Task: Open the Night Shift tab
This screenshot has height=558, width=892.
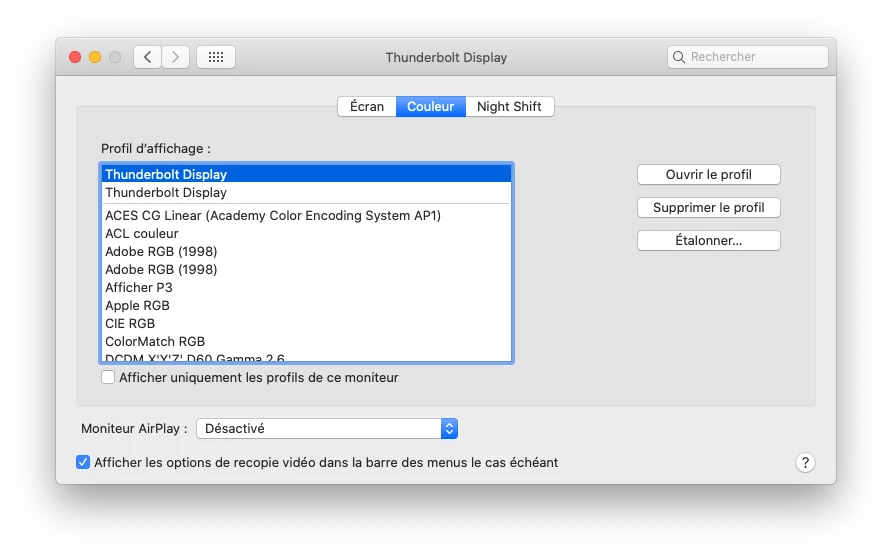Action: point(509,106)
